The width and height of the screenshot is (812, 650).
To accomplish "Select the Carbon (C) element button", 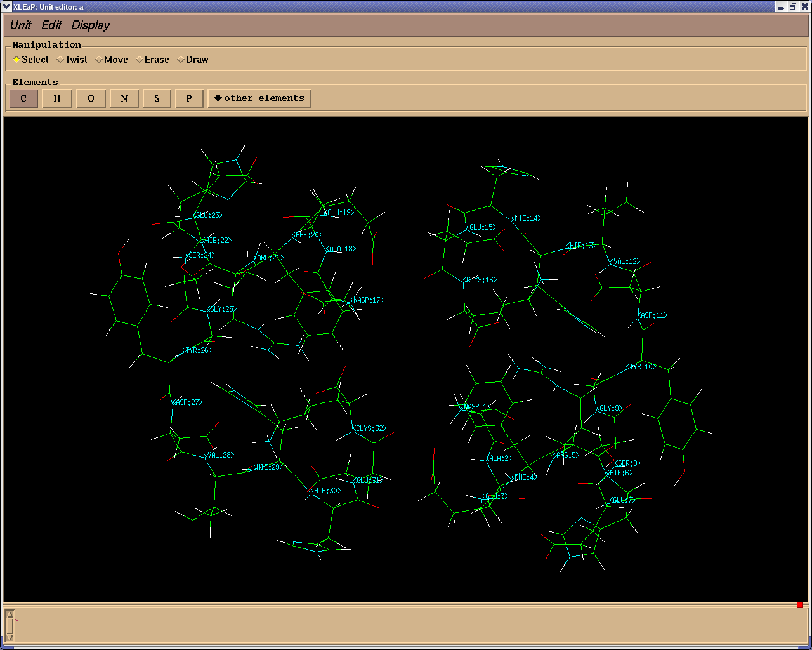I will (x=23, y=98).
